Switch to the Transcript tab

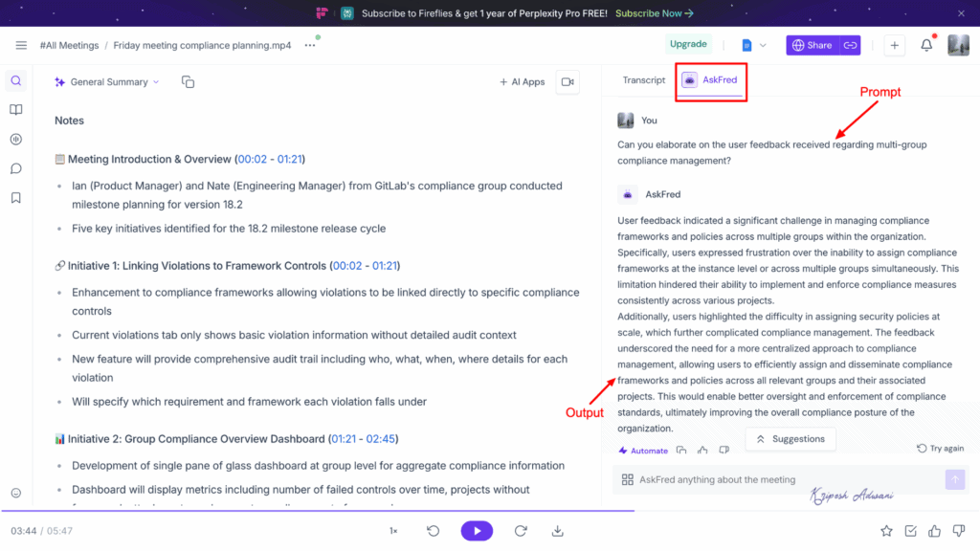(642, 80)
